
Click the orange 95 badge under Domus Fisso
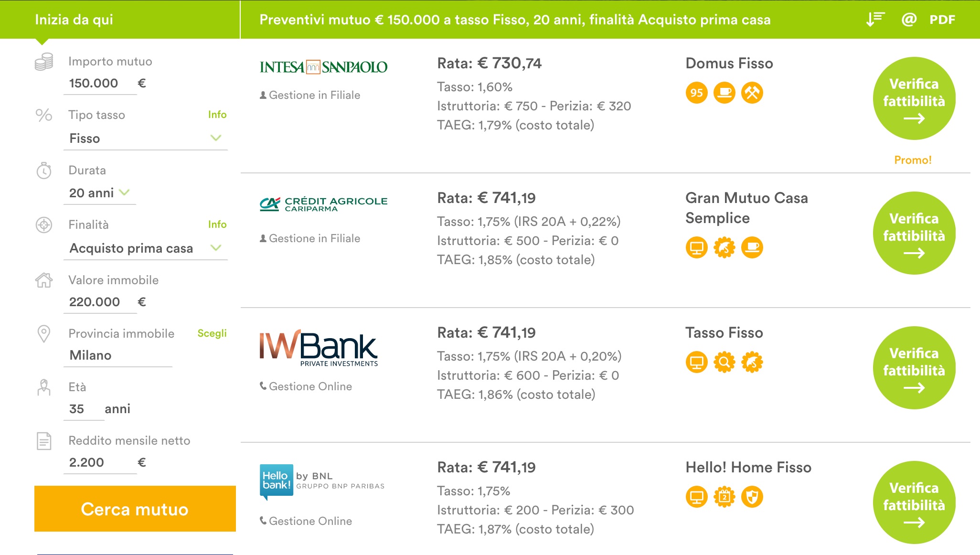coord(697,93)
